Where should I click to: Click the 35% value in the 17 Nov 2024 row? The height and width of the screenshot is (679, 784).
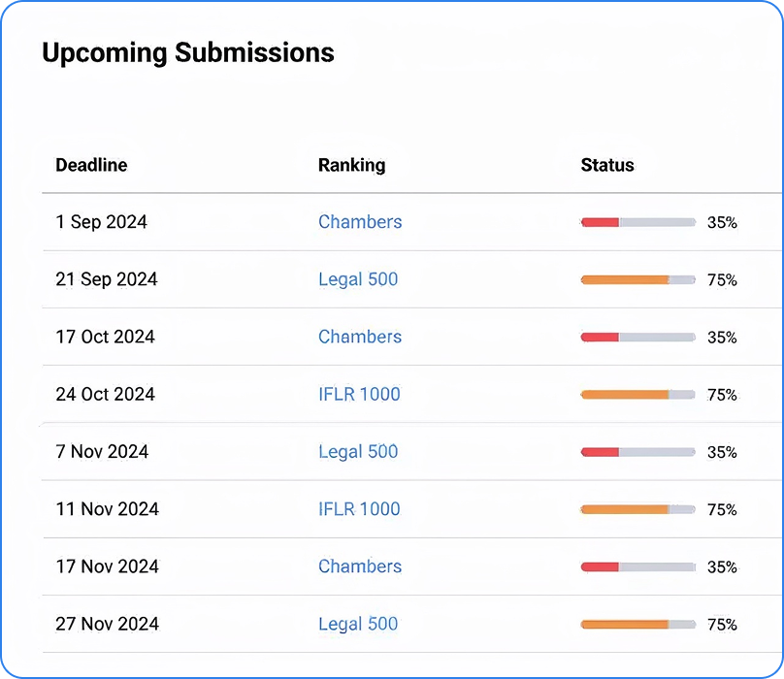click(722, 567)
